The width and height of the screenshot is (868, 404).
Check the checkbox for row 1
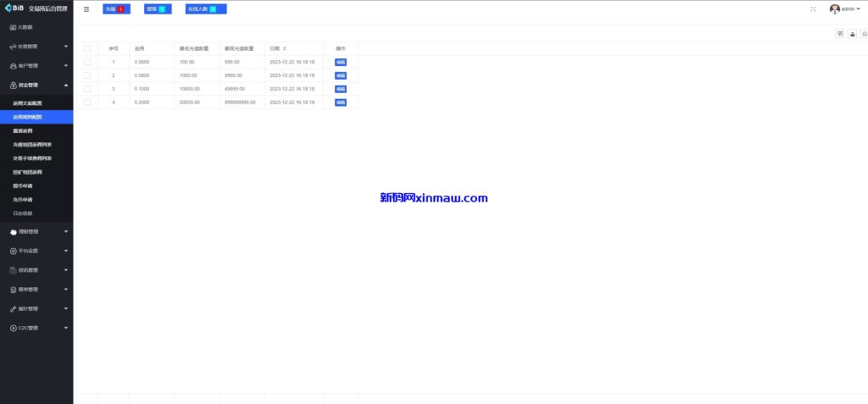tap(87, 62)
